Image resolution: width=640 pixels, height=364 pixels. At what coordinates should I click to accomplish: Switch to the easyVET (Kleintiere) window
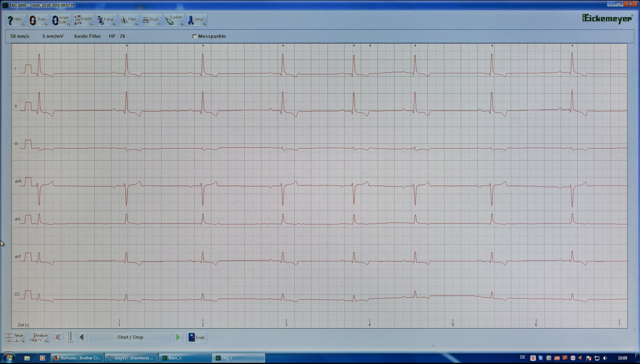click(x=131, y=358)
